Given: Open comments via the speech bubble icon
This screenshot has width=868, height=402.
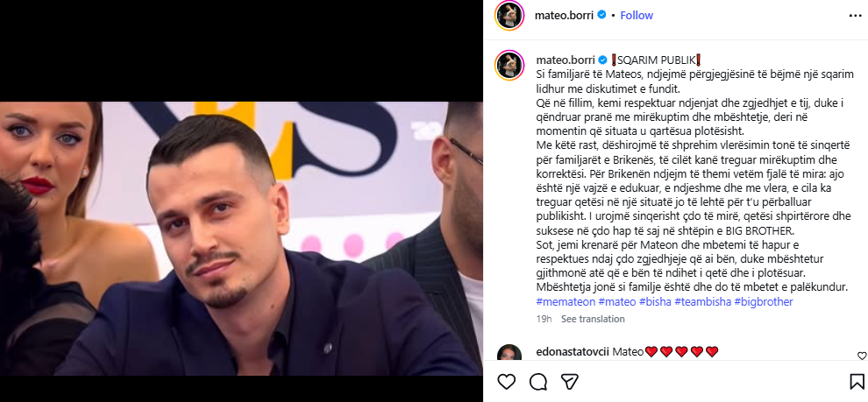Looking at the screenshot, I should [x=538, y=381].
